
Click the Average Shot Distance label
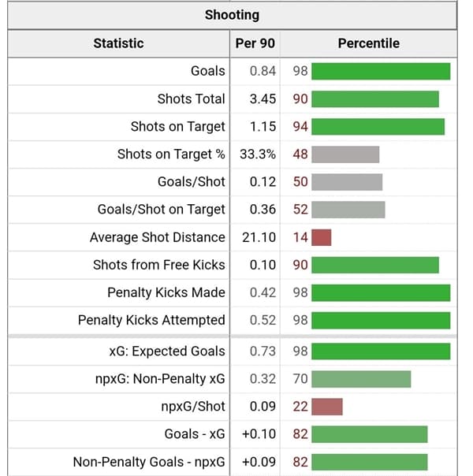[x=158, y=237]
